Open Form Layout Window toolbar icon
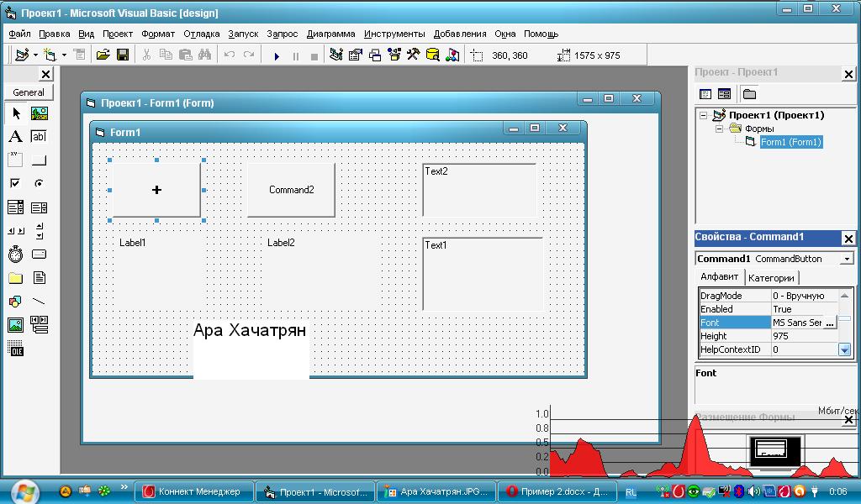861x504 pixels. [x=375, y=55]
